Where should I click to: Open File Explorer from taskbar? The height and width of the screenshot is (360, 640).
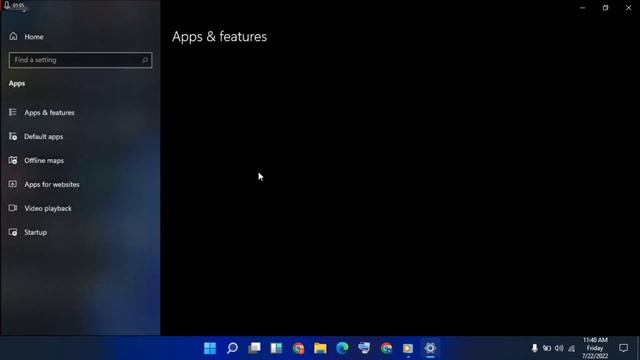320,348
